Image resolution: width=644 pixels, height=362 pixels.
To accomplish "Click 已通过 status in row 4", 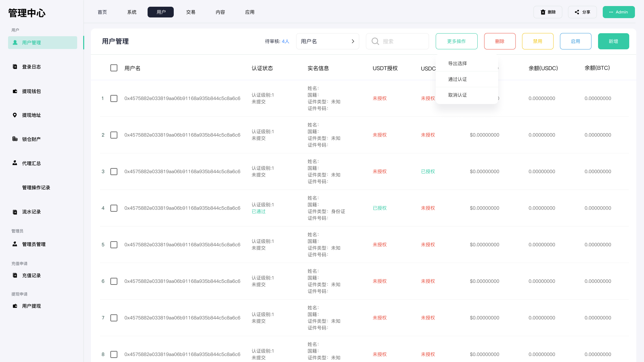I will 259,211.
